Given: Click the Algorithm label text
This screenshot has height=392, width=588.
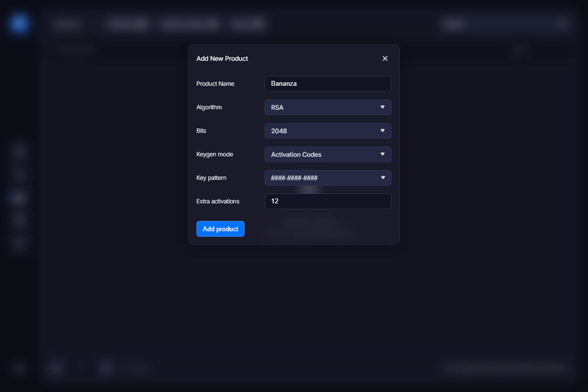Looking at the screenshot, I should [x=209, y=107].
